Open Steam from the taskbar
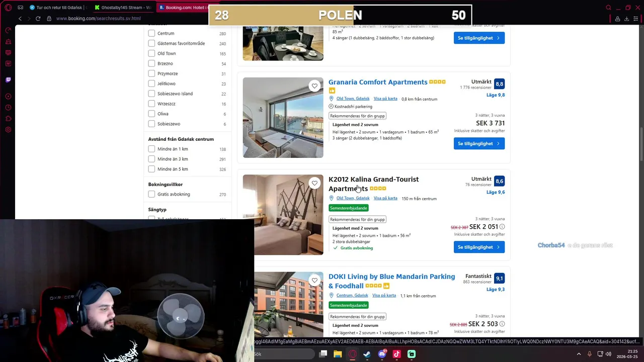644x362 pixels. 367,354
